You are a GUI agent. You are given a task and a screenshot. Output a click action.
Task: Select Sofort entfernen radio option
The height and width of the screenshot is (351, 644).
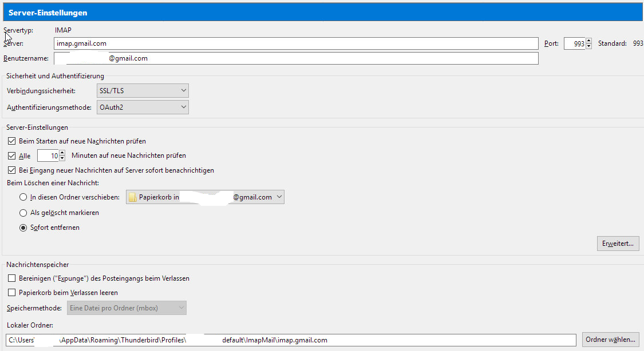click(x=23, y=228)
